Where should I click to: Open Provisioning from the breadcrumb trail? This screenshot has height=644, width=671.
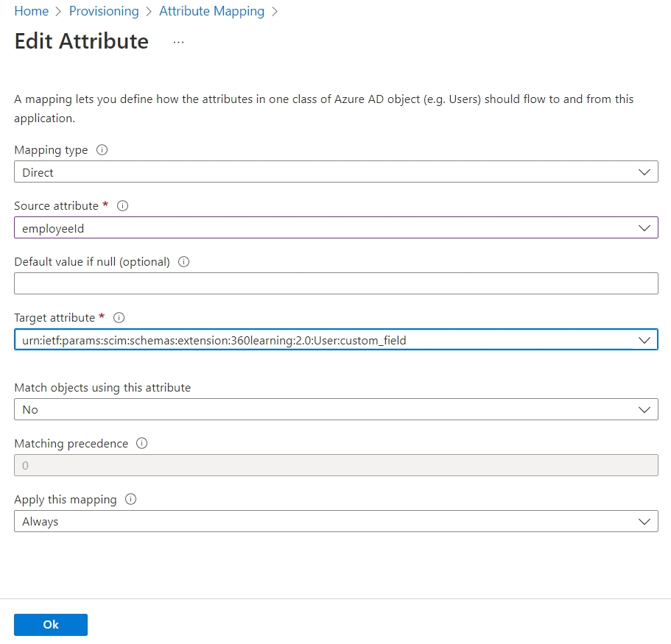pyautogui.click(x=104, y=11)
